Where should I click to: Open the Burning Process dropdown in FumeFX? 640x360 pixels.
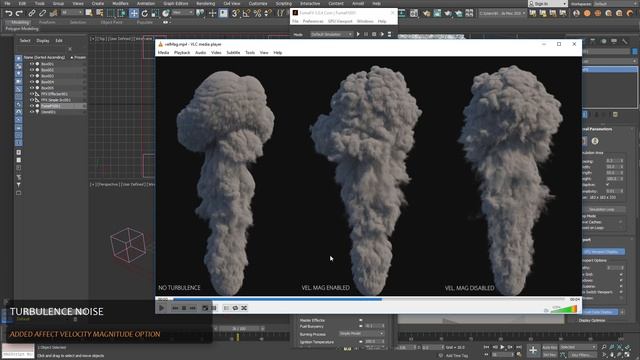click(361, 334)
